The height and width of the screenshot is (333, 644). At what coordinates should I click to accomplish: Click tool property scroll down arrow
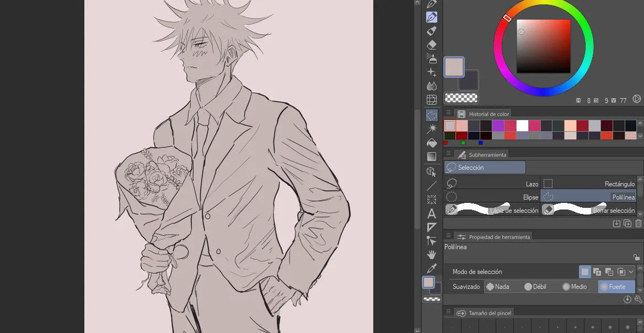pyautogui.click(x=640, y=289)
